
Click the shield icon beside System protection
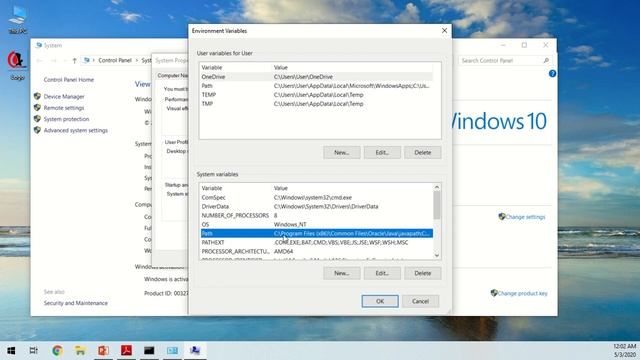[x=37, y=119]
